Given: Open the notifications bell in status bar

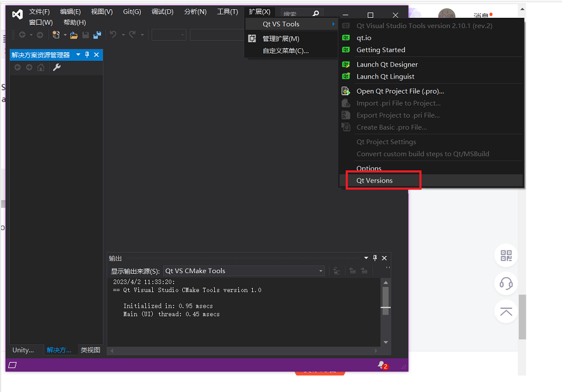Looking at the screenshot, I should pos(382,365).
